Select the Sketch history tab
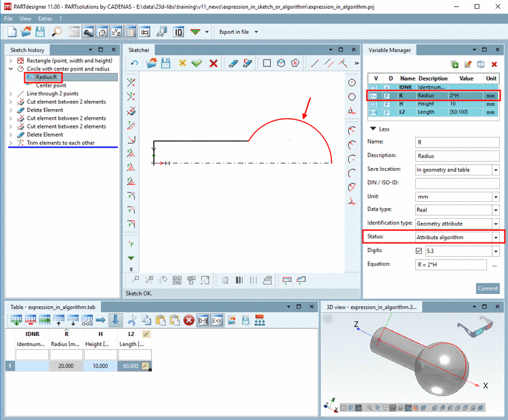Screen dimensions: 508x420 tap(27, 50)
